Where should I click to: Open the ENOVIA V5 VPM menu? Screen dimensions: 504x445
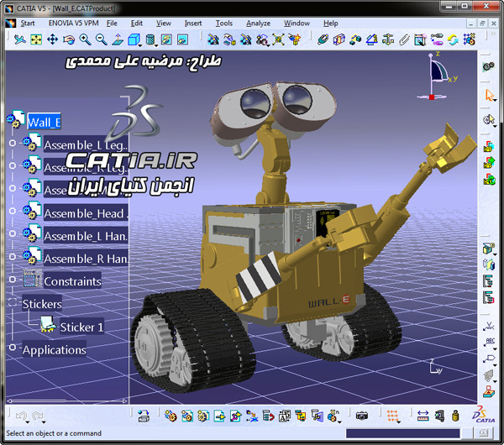pyautogui.click(x=74, y=24)
